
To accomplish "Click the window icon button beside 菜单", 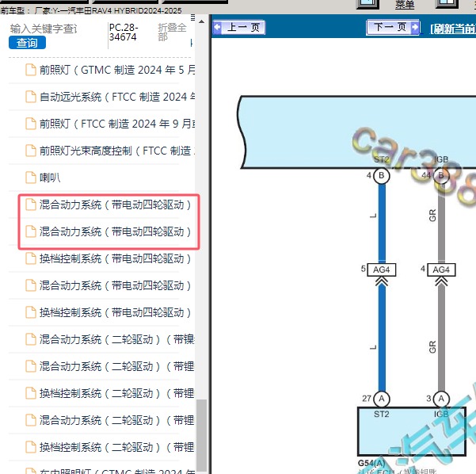I will click(367, 4).
